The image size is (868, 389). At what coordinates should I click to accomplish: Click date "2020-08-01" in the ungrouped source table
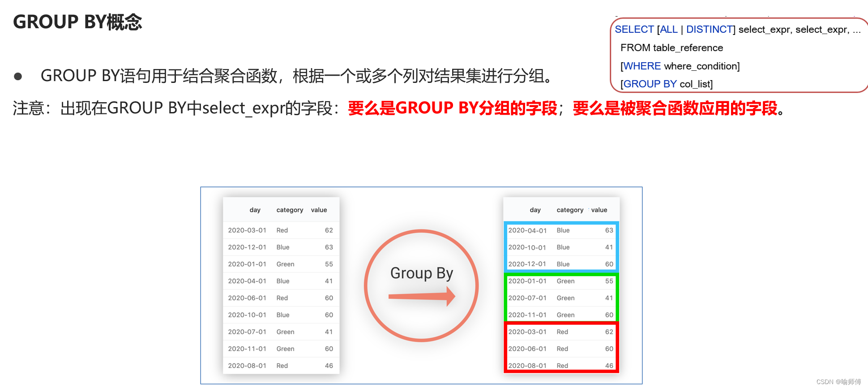click(247, 366)
